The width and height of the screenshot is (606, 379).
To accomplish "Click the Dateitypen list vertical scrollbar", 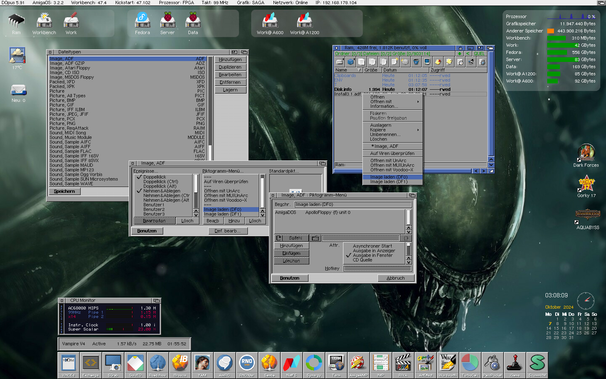I will pos(210,108).
